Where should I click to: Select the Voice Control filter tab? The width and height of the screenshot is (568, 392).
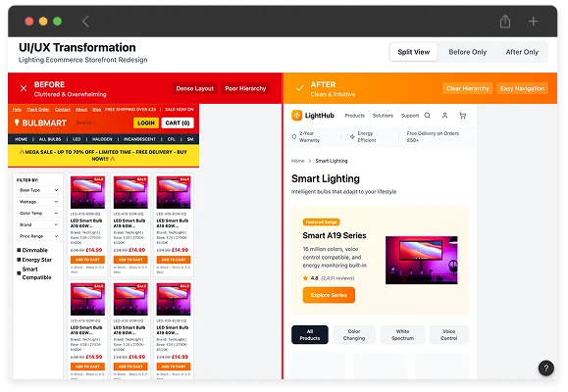coord(449,335)
